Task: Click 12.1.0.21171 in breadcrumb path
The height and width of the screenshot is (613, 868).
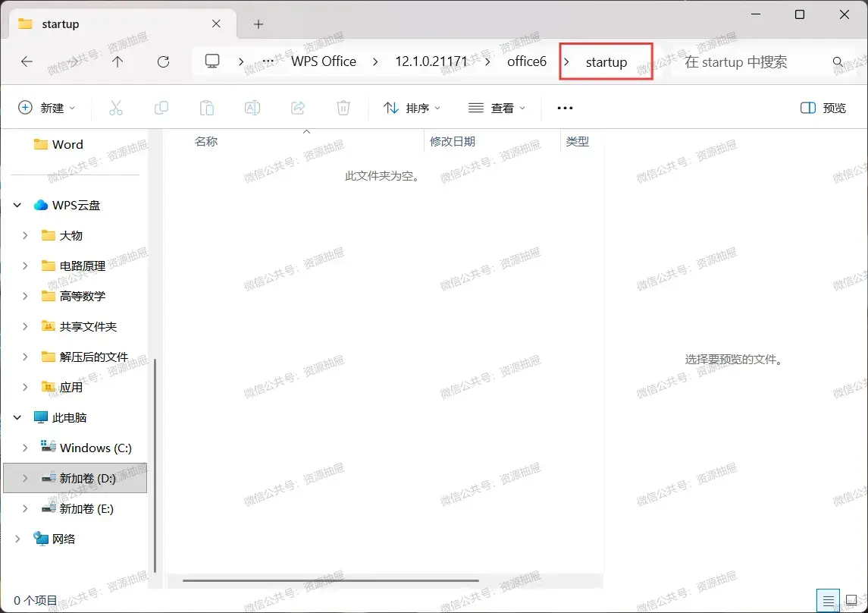Action: click(432, 61)
